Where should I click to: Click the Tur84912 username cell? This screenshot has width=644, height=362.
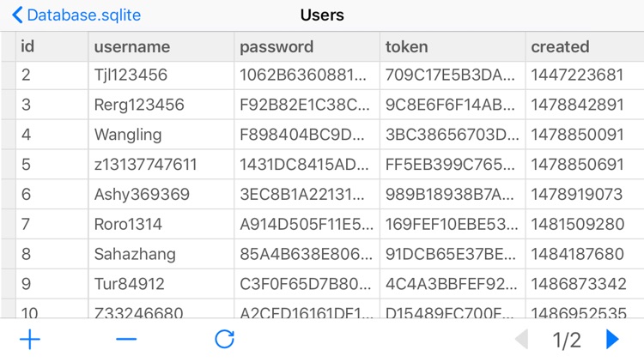point(161,284)
